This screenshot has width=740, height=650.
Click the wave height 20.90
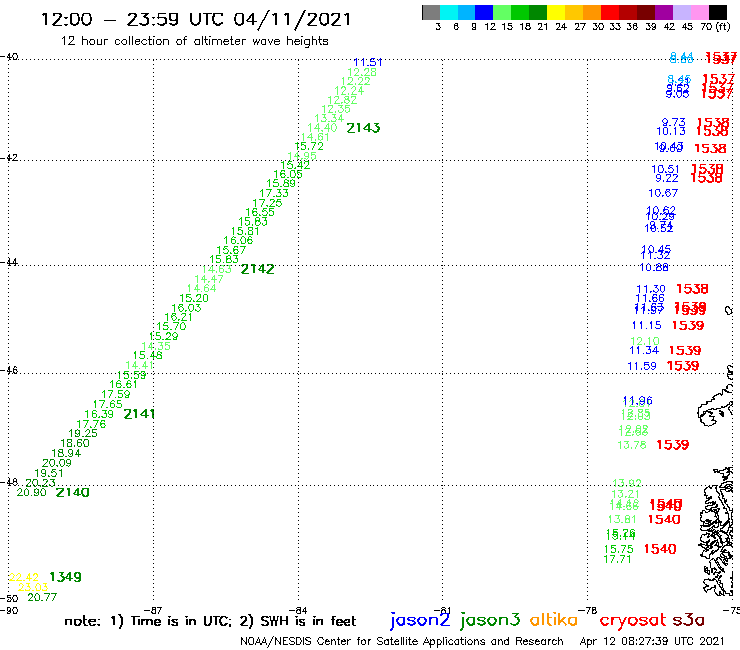pos(32,492)
